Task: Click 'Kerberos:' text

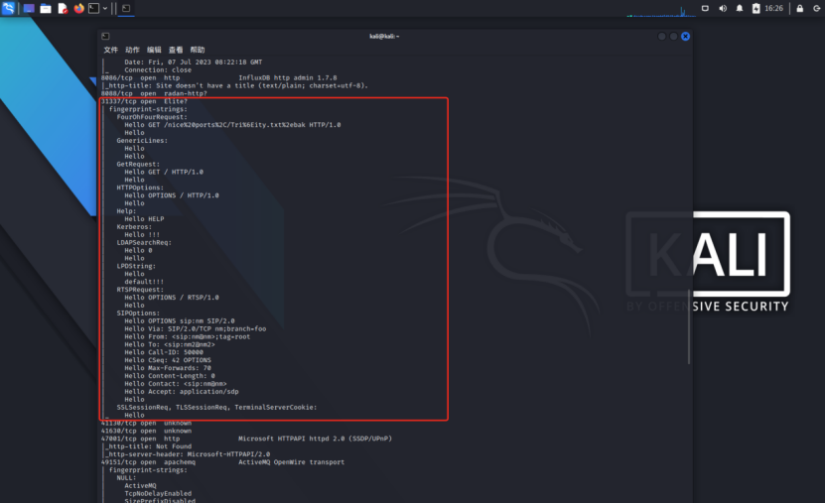Action: click(134, 227)
